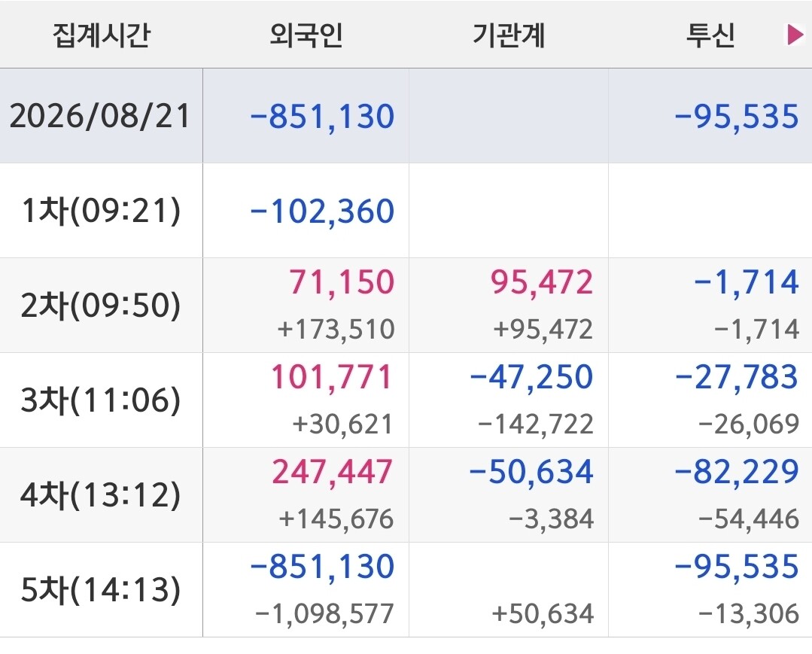
Task: Click the 투신 column header
Action: tap(710, 35)
